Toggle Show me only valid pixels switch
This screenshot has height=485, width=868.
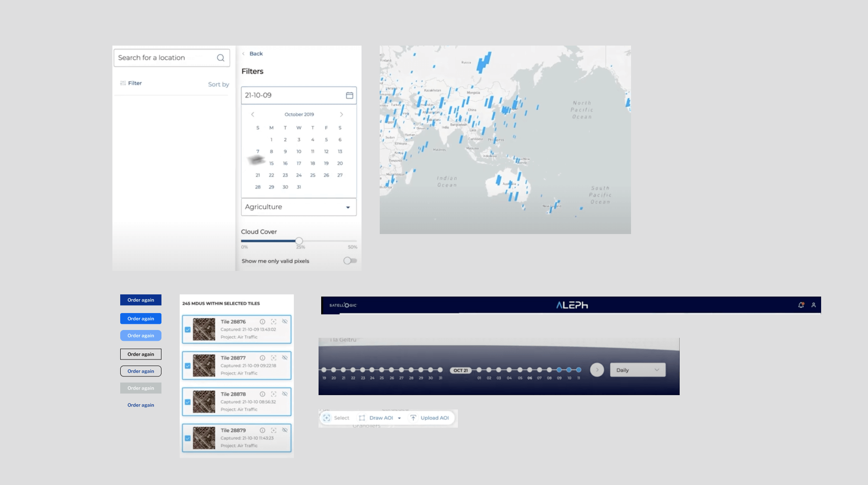coord(350,261)
